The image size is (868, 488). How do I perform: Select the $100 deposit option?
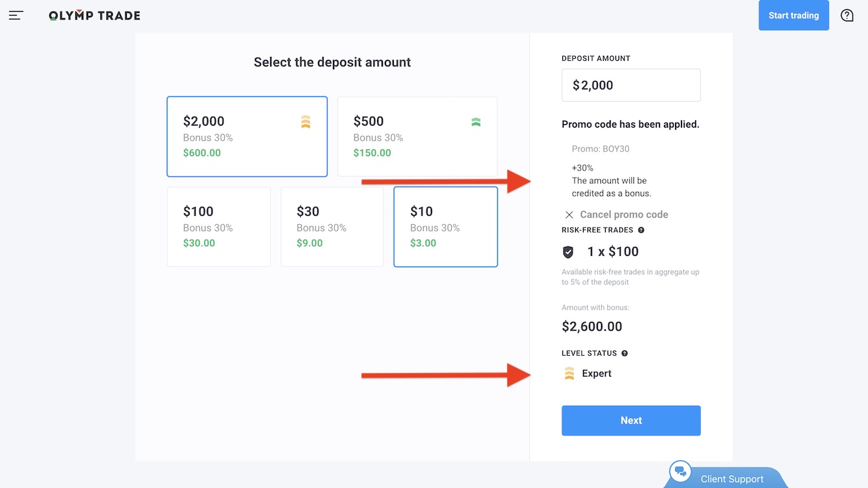point(218,227)
